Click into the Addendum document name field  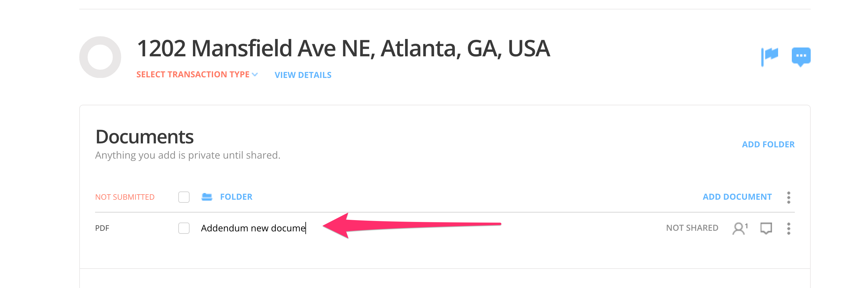point(253,228)
